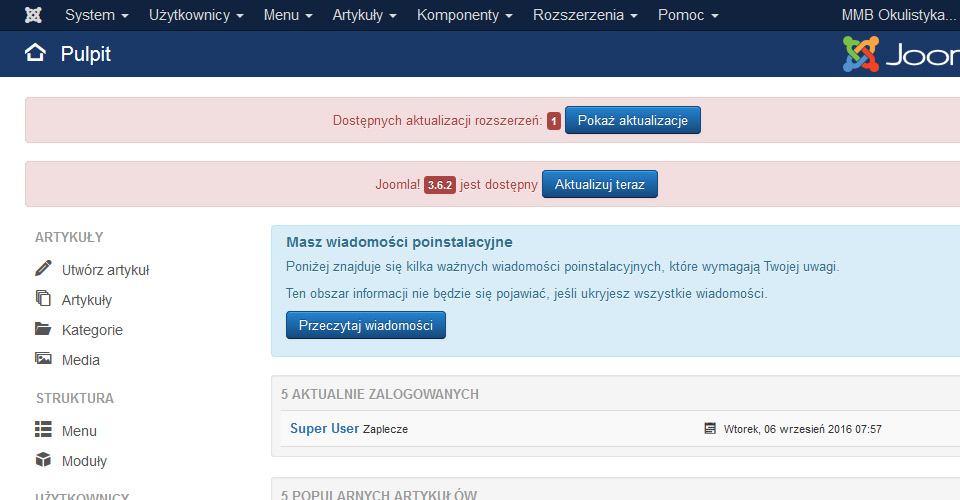Click the cube icon for Moduły
The image size is (960, 500).
(x=43, y=460)
